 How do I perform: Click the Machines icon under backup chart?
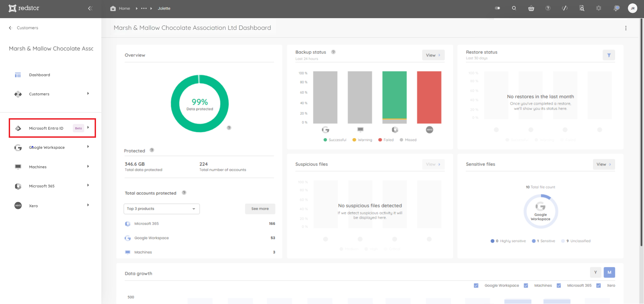pos(360,129)
